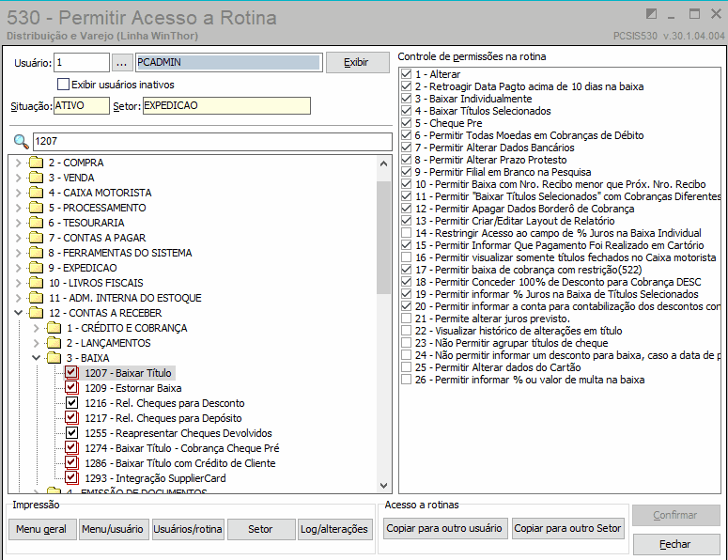Click the Situação field showing ATIVO
Image resolution: width=728 pixels, height=560 pixels.
tap(81, 105)
